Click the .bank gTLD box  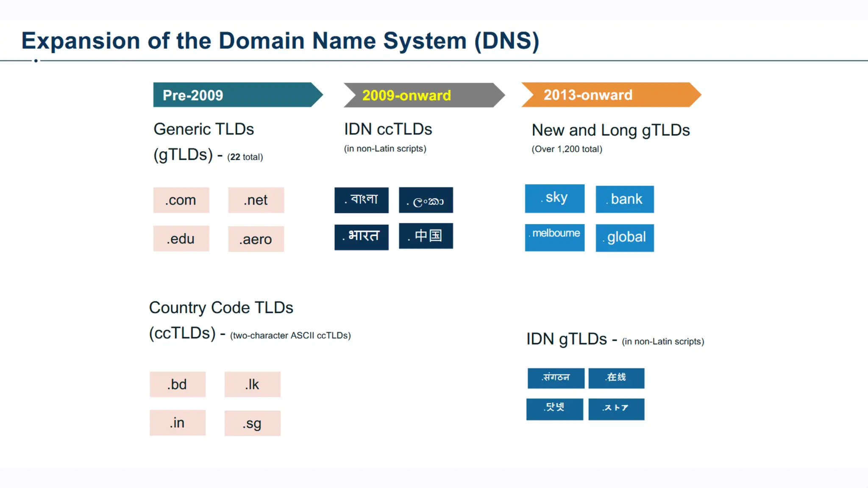coord(624,199)
